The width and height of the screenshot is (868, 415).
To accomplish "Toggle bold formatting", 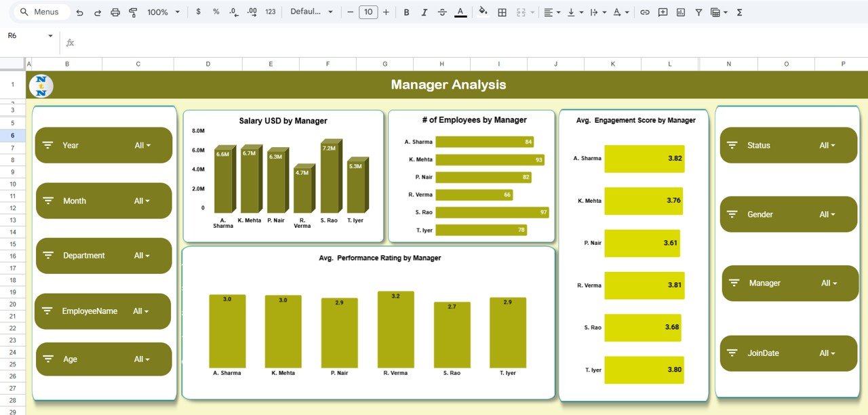I will (406, 12).
